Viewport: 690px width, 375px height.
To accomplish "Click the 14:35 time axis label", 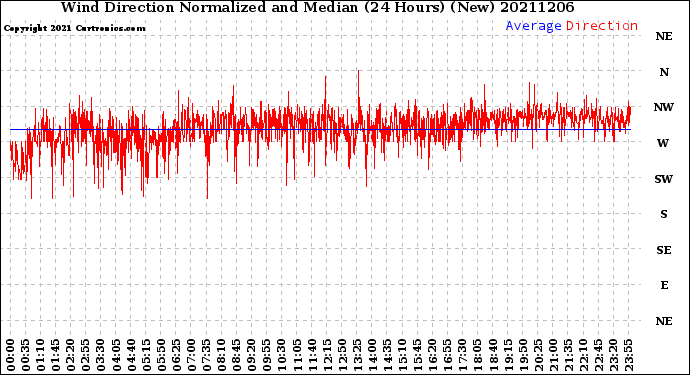I will pos(387,355).
